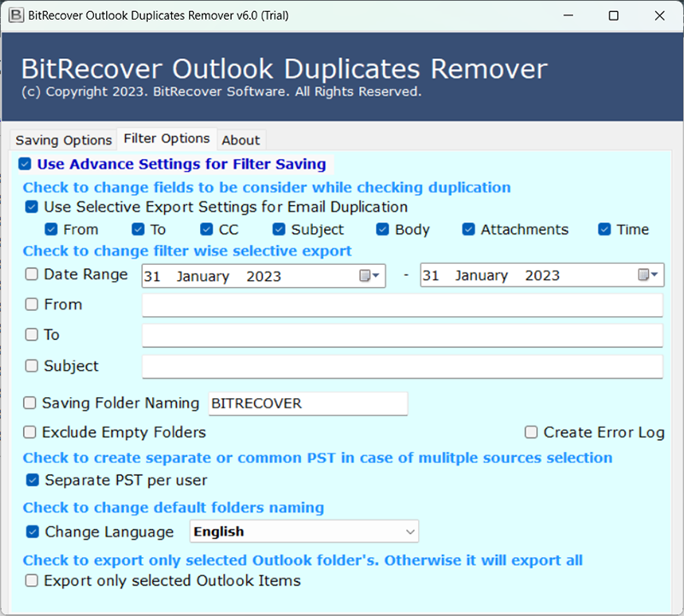Uncheck the Body field checkbox
Viewport: 684px width, 616px height.
[x=382, y=229]
